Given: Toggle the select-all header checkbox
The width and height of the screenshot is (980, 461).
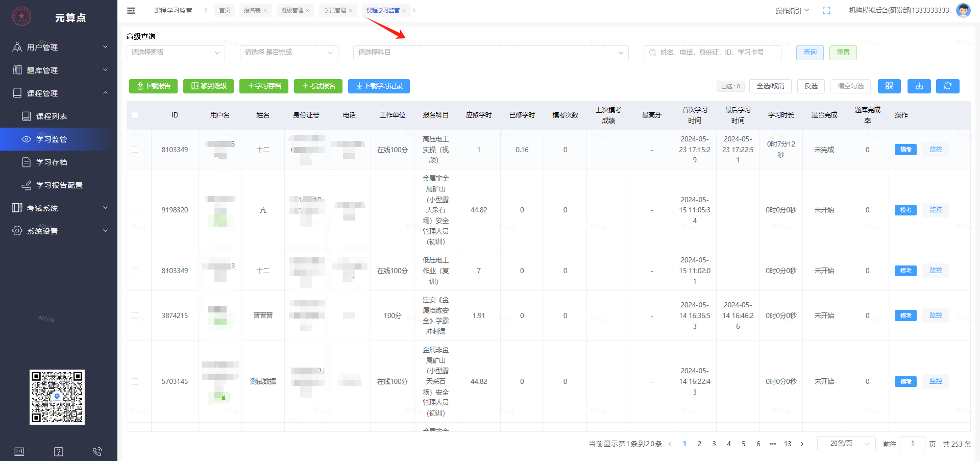Looking at the screenshot, I should coord(135,115).
